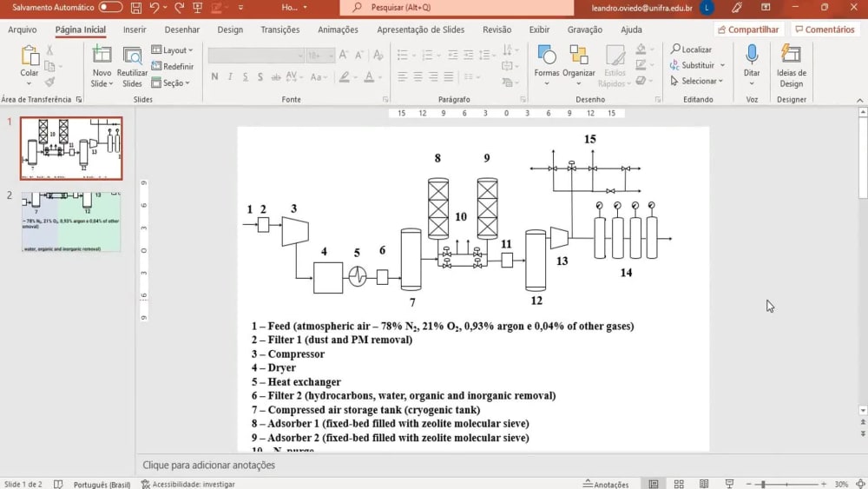Collapse the ribbon with chevron
The width and height of the screenshot is (868, 489).
pos(859,100)
